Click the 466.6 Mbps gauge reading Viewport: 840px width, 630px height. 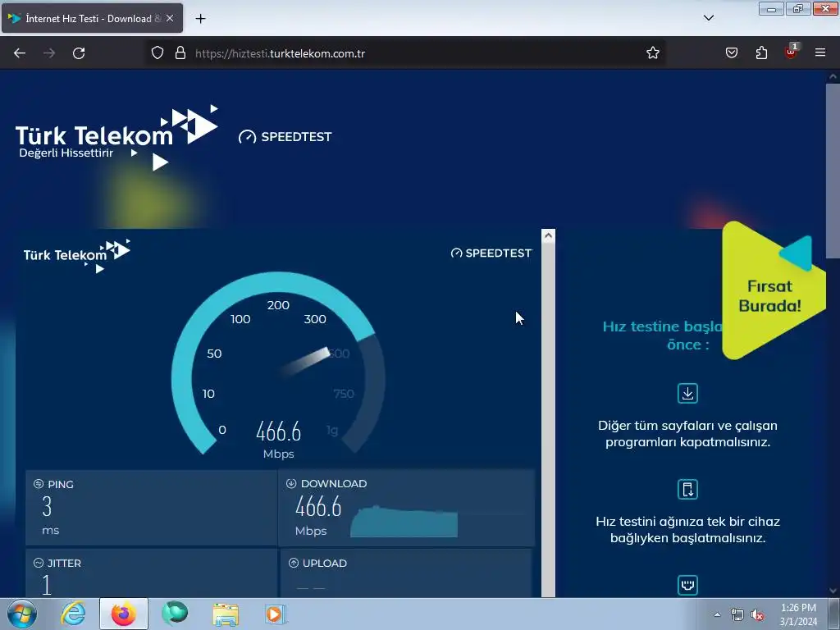(279, 440)
